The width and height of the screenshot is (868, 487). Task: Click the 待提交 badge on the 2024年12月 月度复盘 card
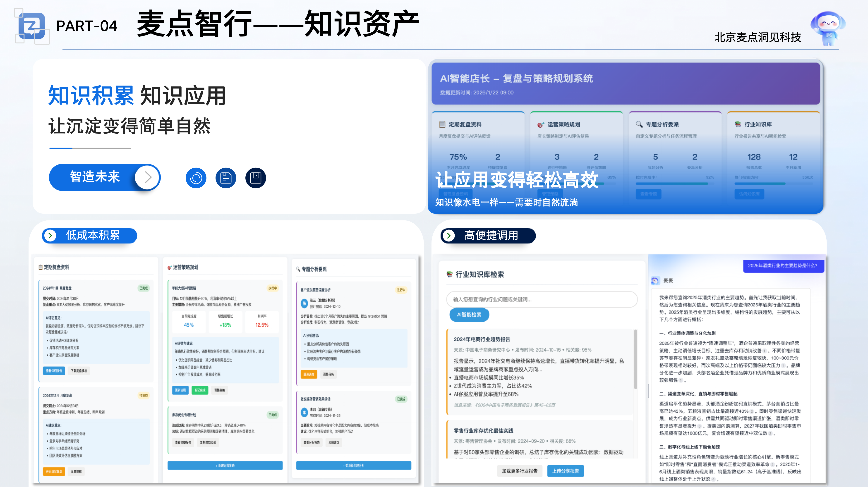[x=144, y=395]
